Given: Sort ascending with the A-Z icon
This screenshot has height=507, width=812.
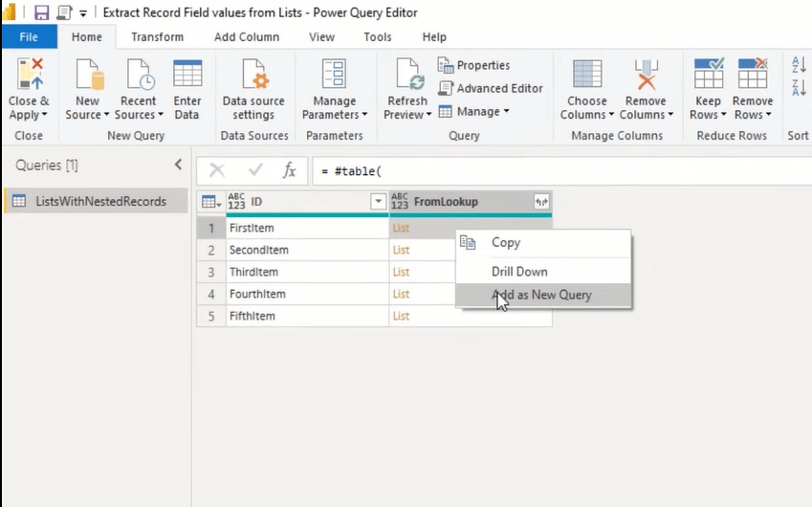Looking at the screenshot, I should [799, 65].
